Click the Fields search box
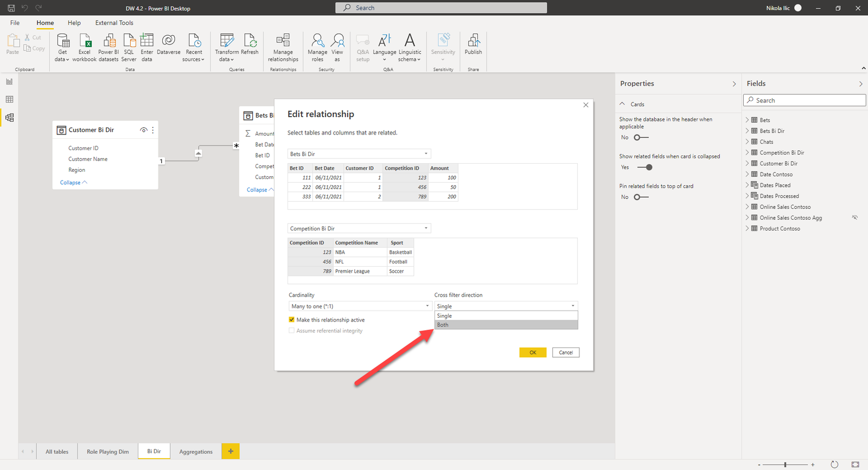 [804, 100]
